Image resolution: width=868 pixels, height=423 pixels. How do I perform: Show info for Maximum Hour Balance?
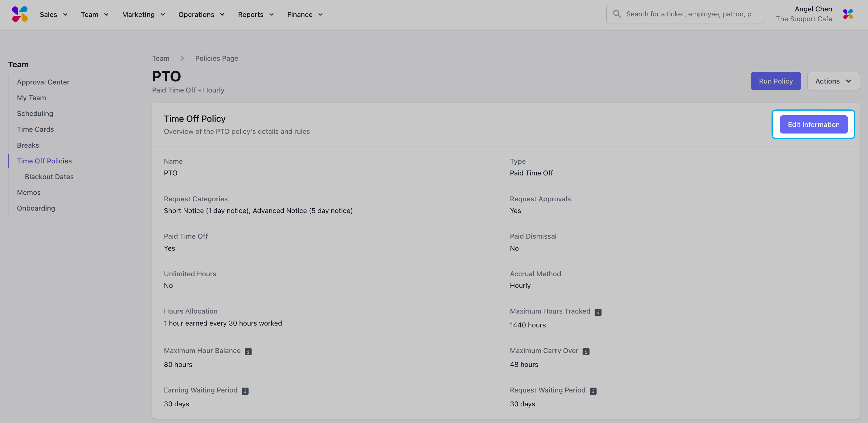[x=248, y=351]
